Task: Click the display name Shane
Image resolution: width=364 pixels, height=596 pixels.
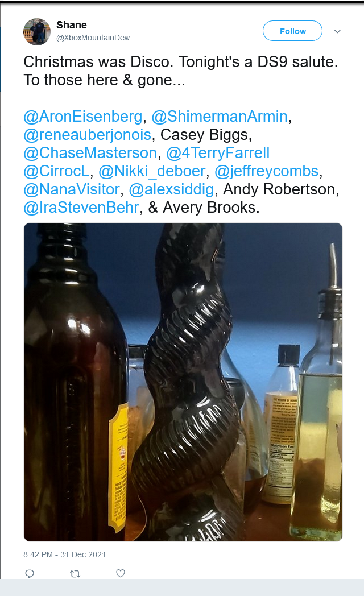Action: pyautogui.click(x=72, y=25)
